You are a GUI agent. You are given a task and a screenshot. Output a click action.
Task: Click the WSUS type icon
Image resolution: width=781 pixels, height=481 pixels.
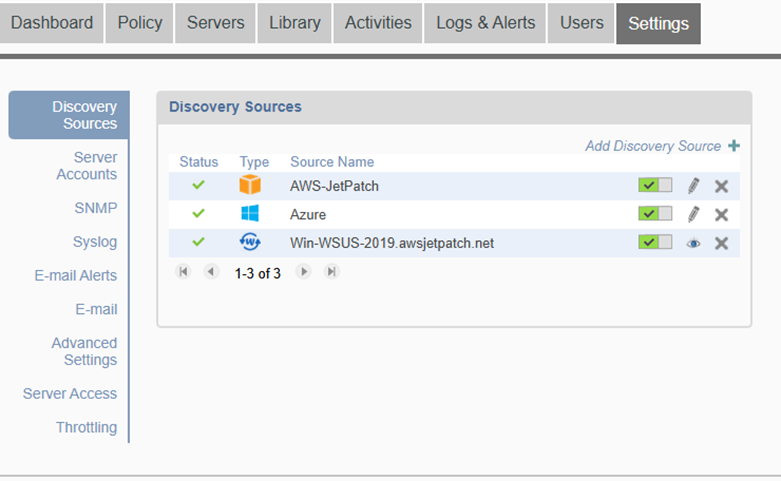(x=250, y=242)
